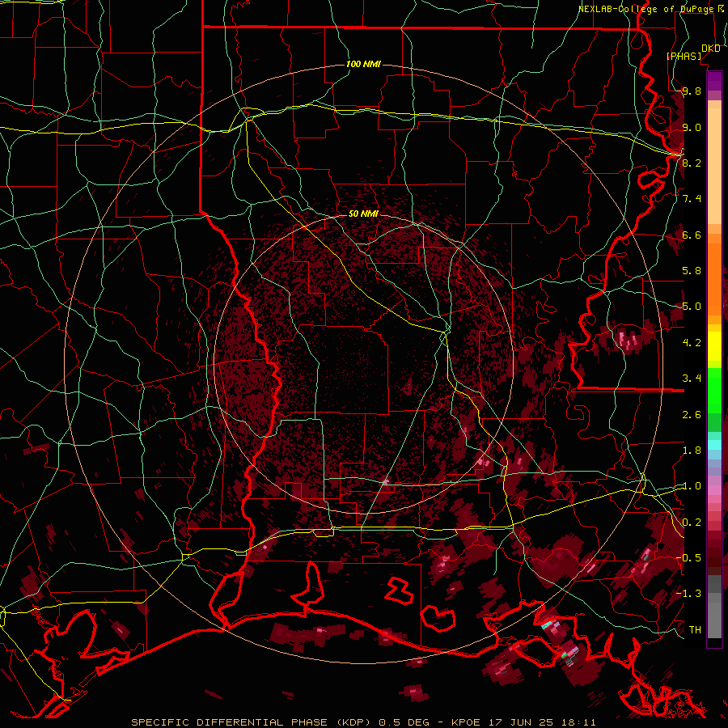
Task: Click the 7.4 value on color scale
Action: coord(692,199)
